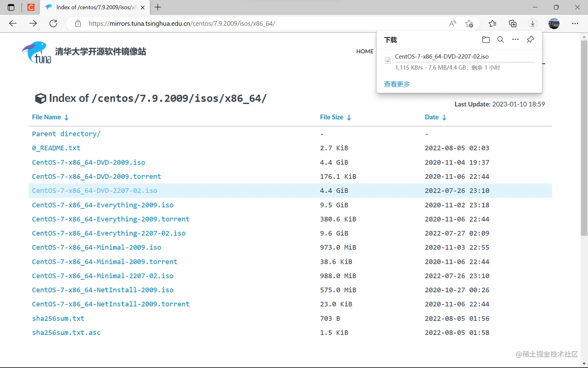Open sha256sum.txt.asc file

click(66, 333)
